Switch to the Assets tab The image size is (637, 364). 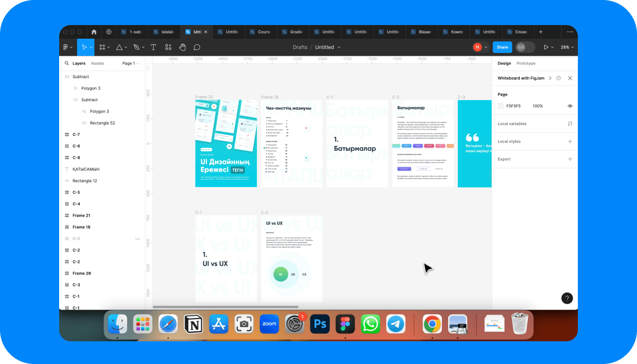[x=97, y=64]
